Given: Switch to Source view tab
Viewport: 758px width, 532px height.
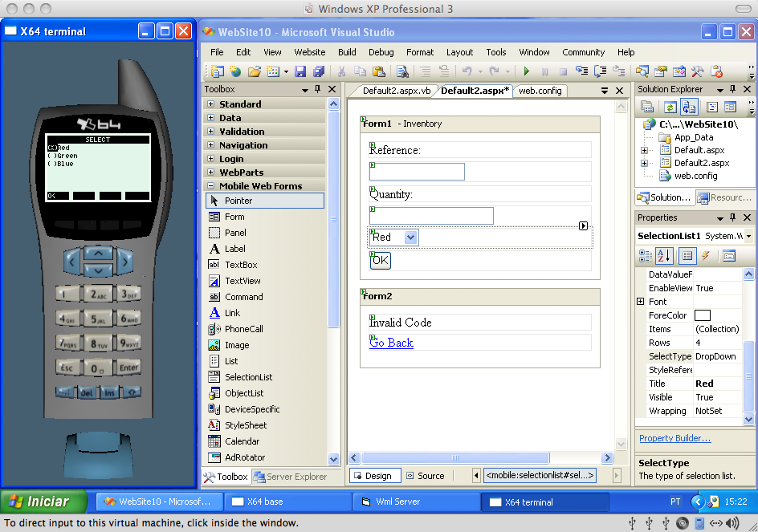Looking at the screenshot, I should click(x=426, y=476).
